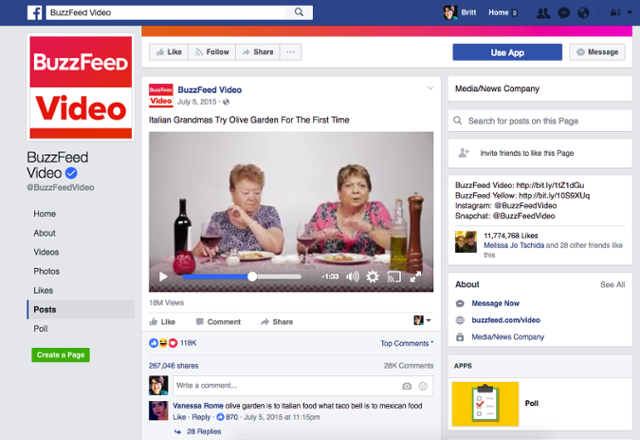This screenshot has height=440, width=640.
Task: Open About in page sidebar
Action: coord(44,233)
